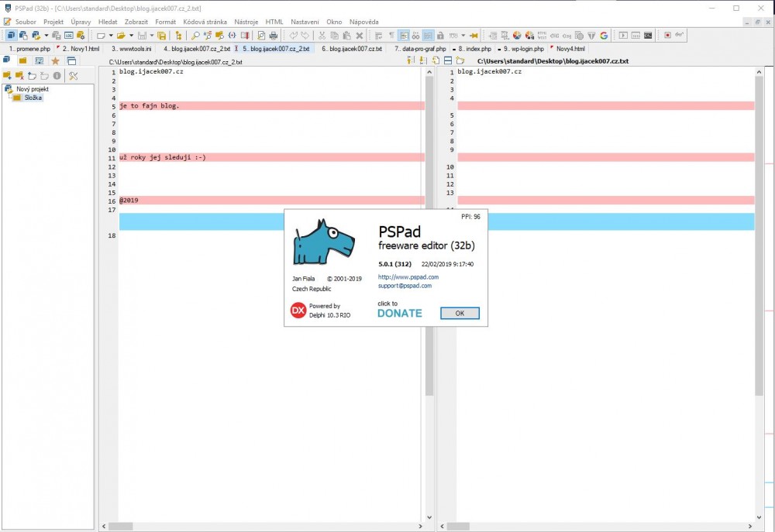Toggle show special characters pilcrow button
The height and width of the screenshot is (532, 775).
pos(391,36)
